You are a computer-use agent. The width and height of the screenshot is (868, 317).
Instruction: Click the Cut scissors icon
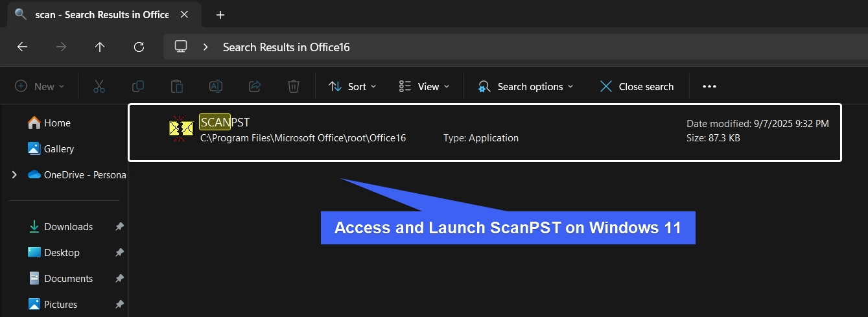coord(99,86)
